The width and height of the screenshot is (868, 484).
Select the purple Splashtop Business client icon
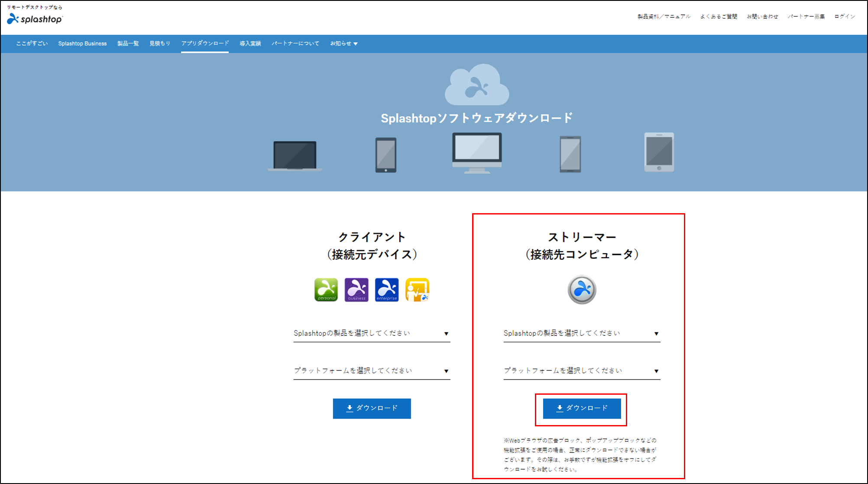pyautogui.click(x=356, y=289)
